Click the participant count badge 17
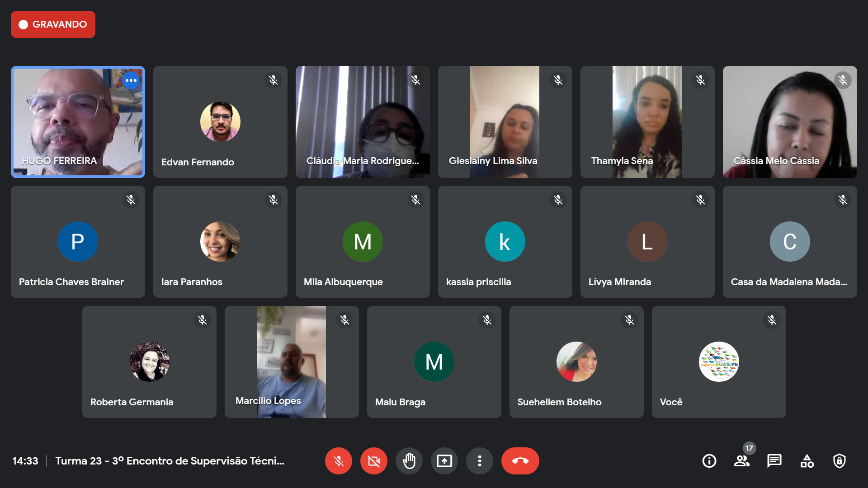Viewport: 868px width, 488px height. [x=749, y=448]
